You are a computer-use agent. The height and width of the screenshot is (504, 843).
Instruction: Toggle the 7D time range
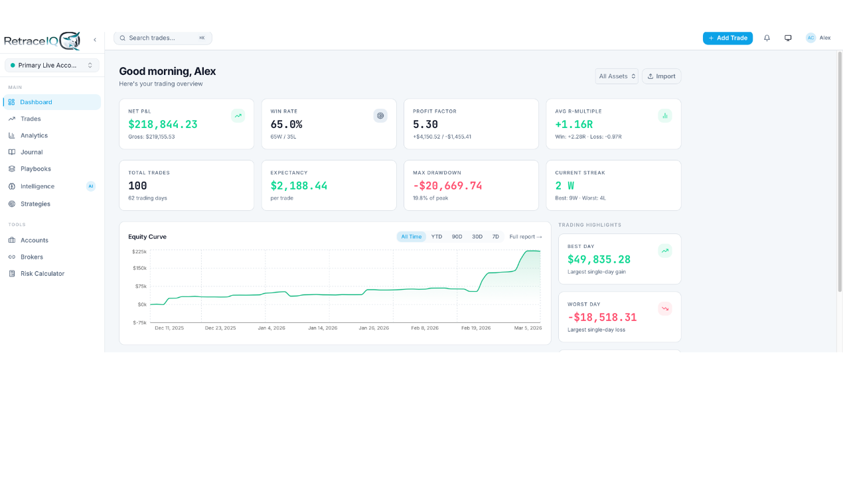point(497,236)
